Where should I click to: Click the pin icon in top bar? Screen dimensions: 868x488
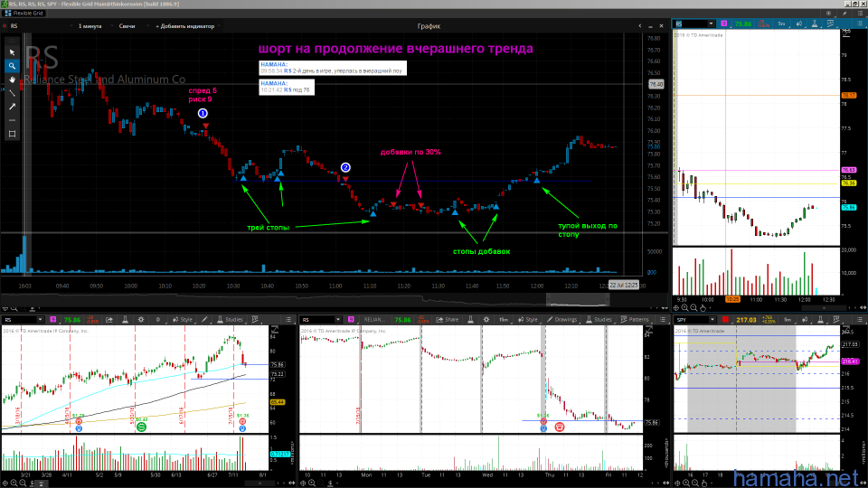844,14
